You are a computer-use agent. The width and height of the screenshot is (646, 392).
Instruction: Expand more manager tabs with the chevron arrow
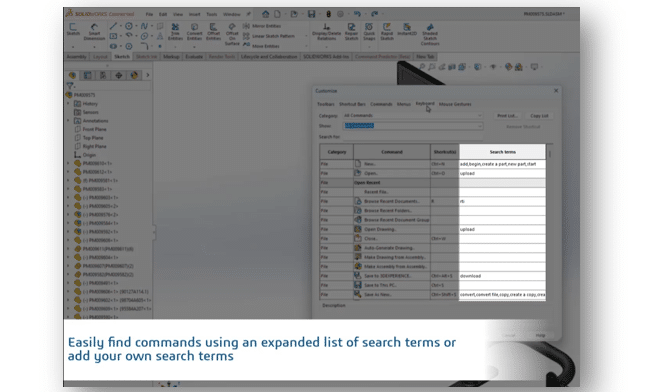coord(147,75)
